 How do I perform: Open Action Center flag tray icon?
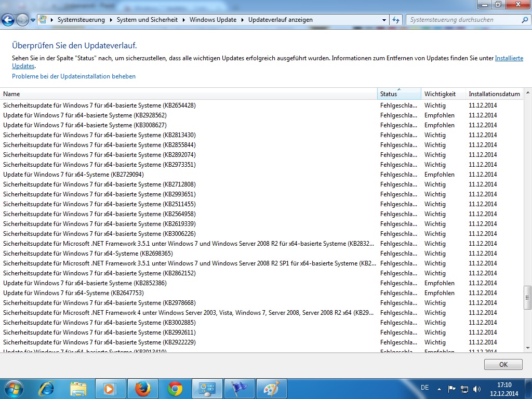tap(451, 389)
